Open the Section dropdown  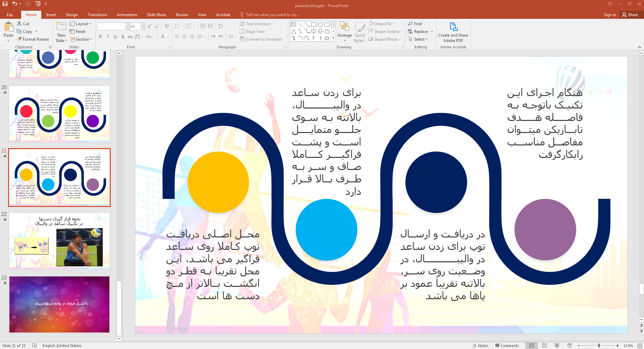click(x=81, y=39)
